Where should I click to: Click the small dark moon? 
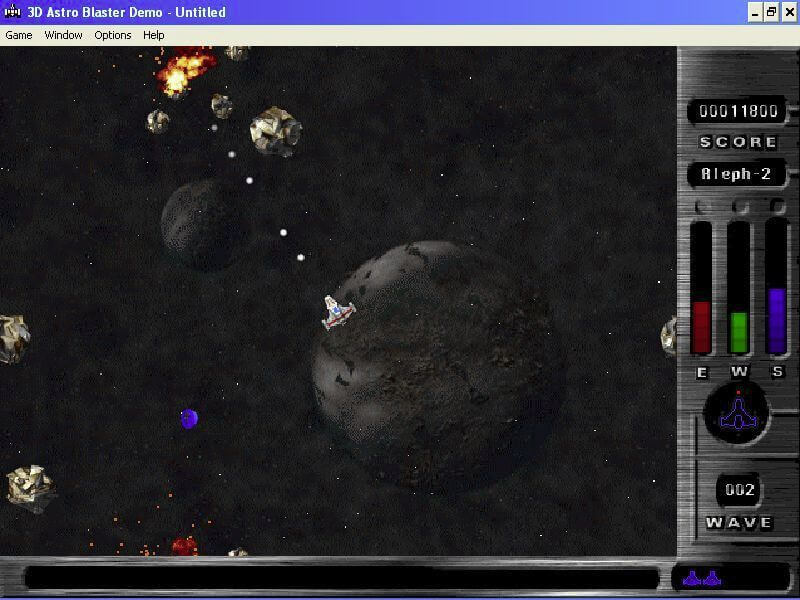point(204,226)
